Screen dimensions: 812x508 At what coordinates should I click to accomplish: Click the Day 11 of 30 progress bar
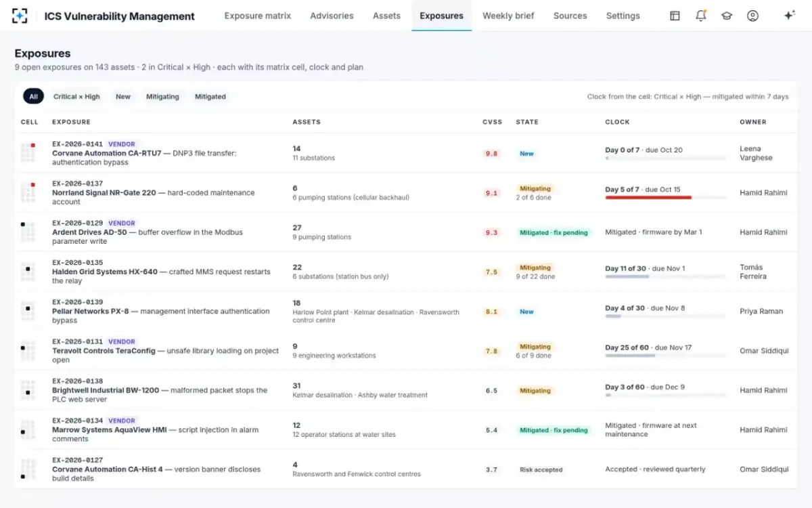(x=666, y=277)
